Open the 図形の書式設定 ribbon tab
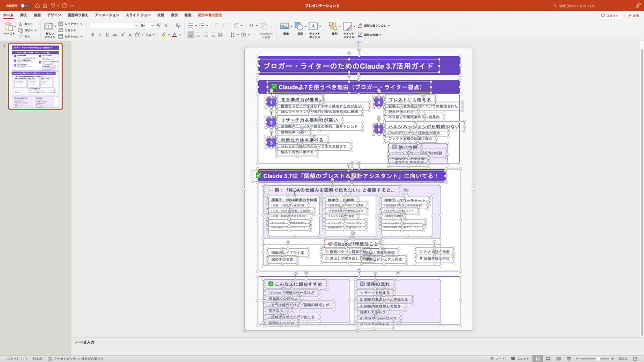The height and width of the screenshot is (362, 644). click(x=209, y=15)
